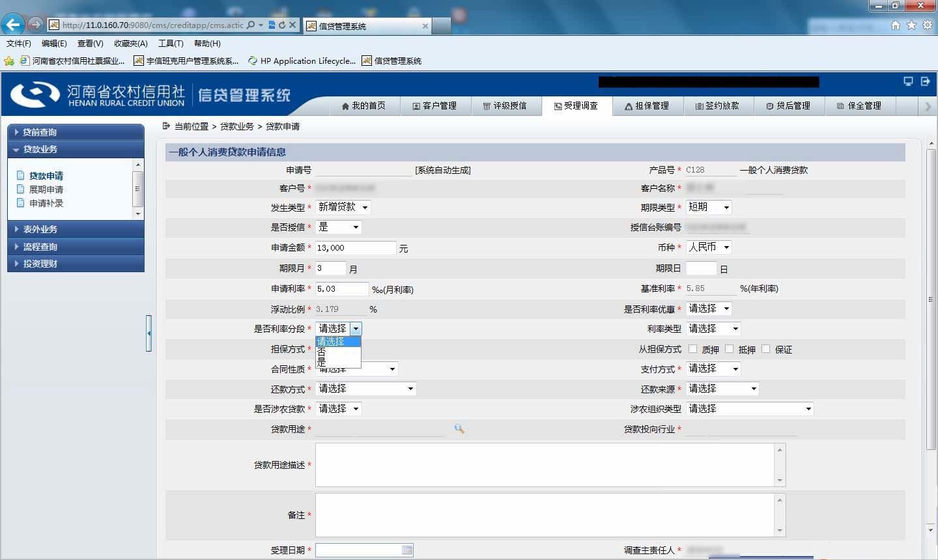This screenshot has height=560, width=938.
Task: Click the page refresh icon in the address bar
Action: 282,25
